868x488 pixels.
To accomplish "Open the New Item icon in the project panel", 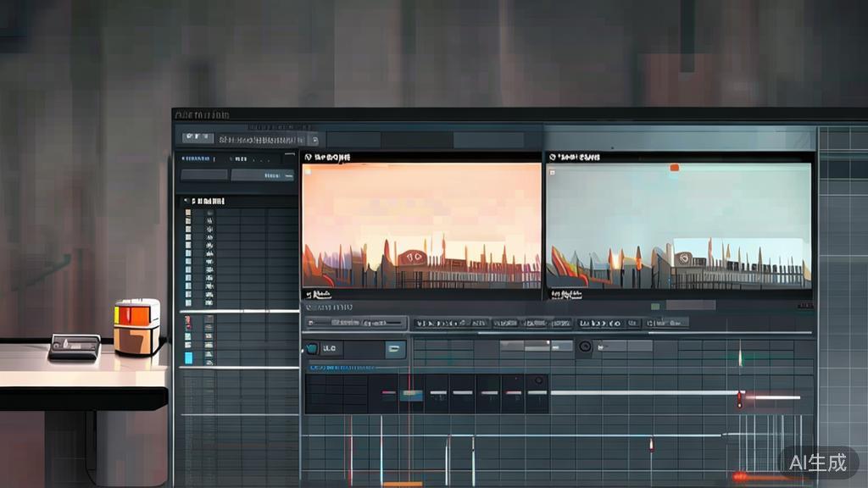I will point(271,175).
